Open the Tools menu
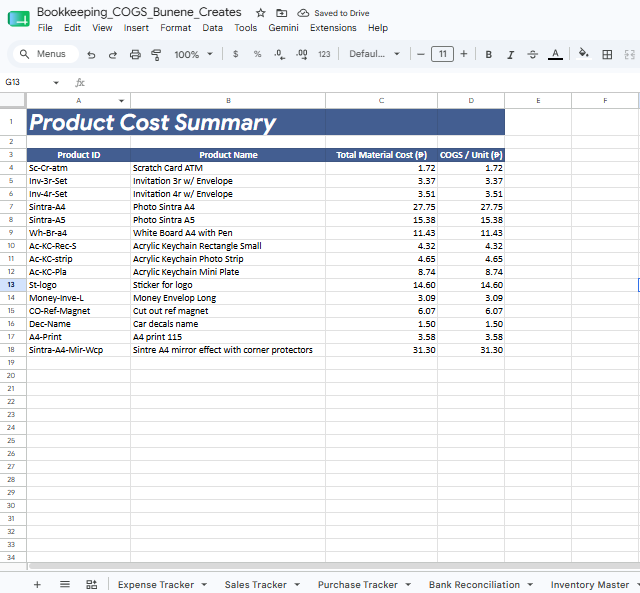The image size is (640, 593). click(x=245, y=28)
